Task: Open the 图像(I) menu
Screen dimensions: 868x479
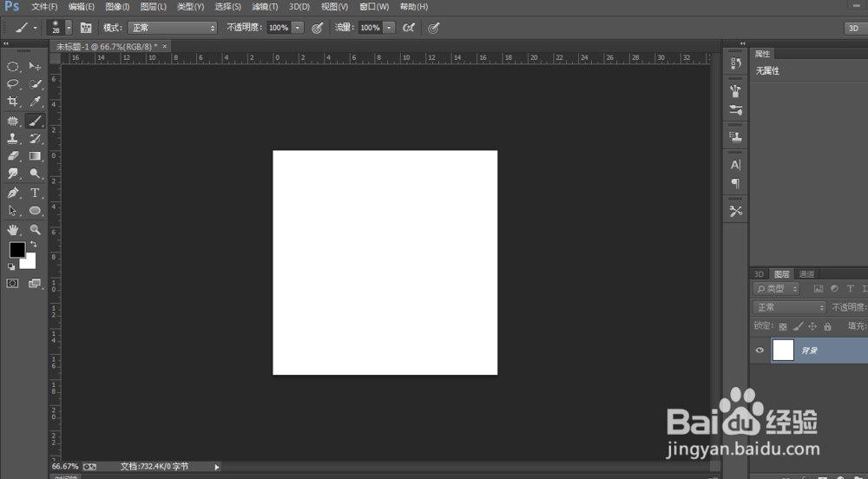Action: [x=117, y=7]
